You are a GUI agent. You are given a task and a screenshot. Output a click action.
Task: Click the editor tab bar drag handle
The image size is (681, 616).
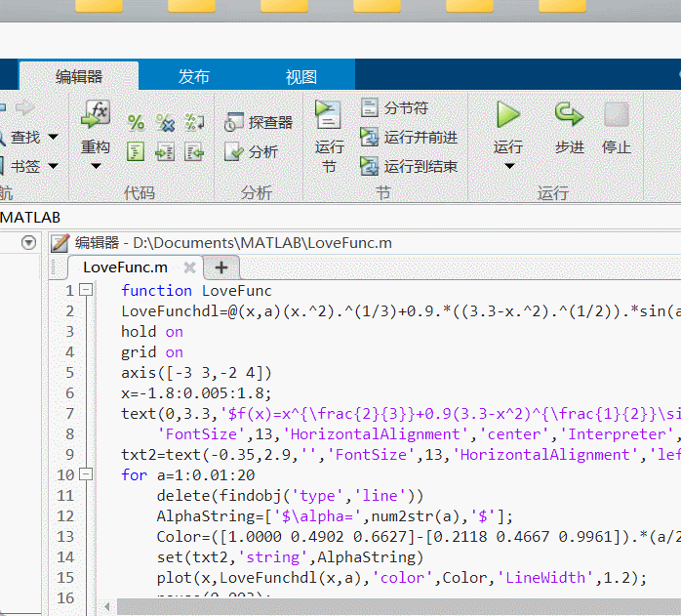tap(54, 267)
